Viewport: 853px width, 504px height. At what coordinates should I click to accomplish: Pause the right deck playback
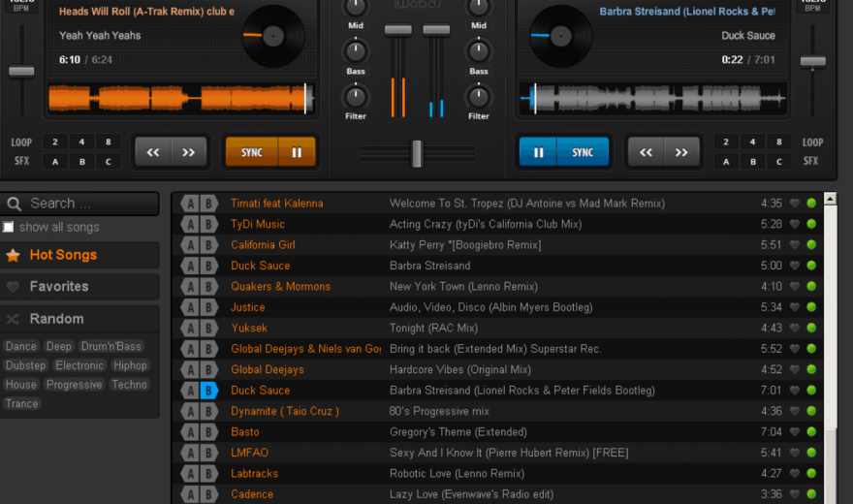[538, 152]
